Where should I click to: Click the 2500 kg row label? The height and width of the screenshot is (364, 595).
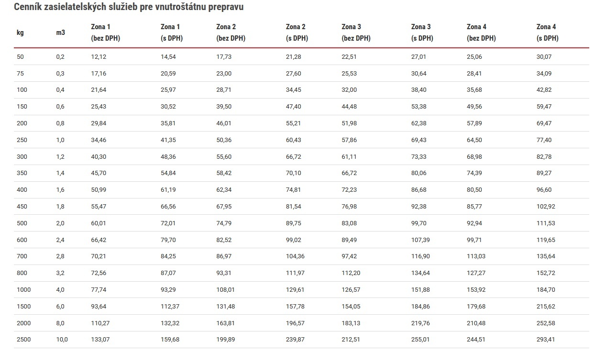click(23, 340)
